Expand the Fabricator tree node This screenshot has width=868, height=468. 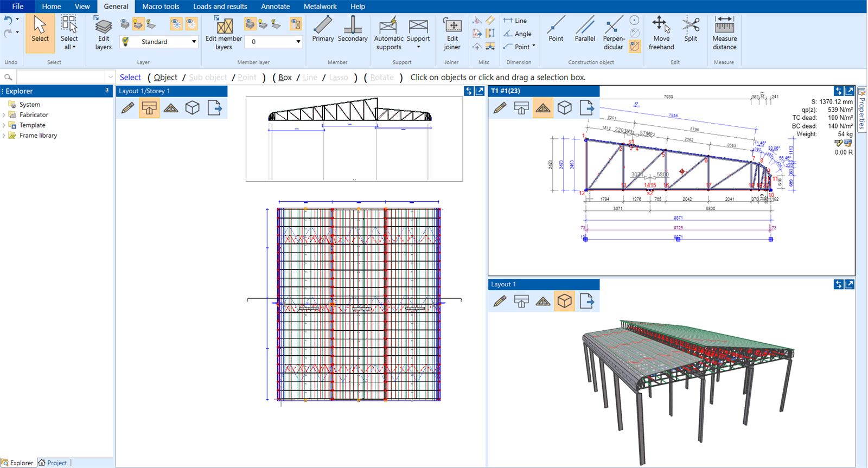(x=4, y=115)
